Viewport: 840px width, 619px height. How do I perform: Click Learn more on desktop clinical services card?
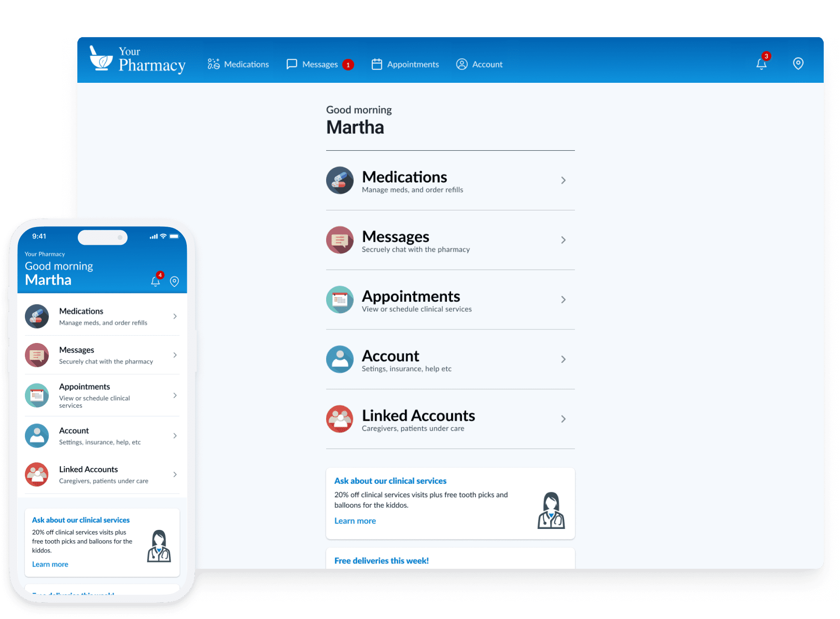[x=355, y=521]
